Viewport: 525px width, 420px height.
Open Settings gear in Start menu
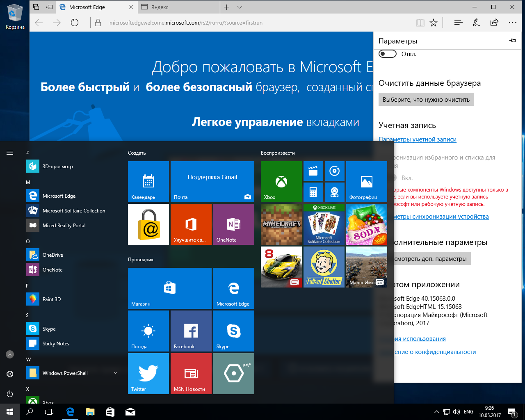[10, 374]
